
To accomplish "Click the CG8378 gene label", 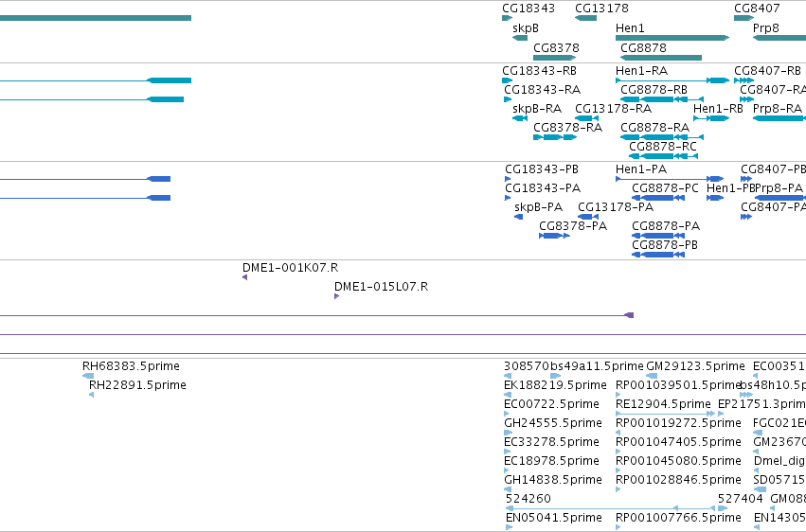I will point(556,47).
